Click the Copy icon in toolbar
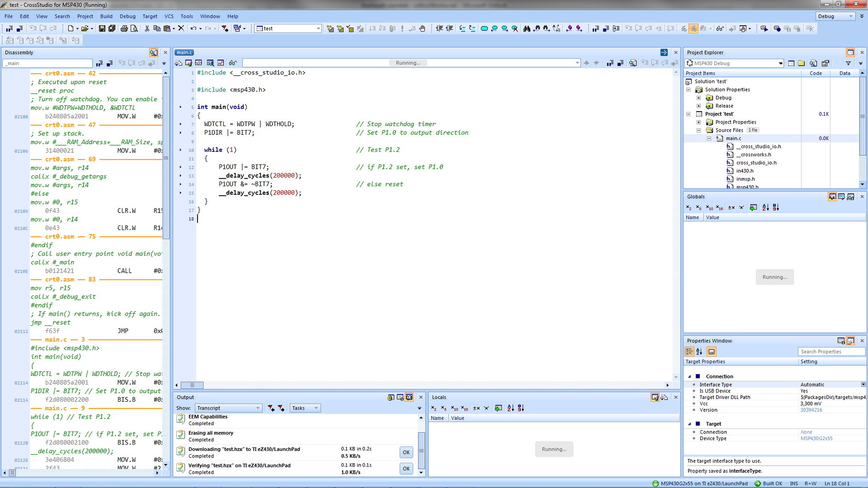 156,29
